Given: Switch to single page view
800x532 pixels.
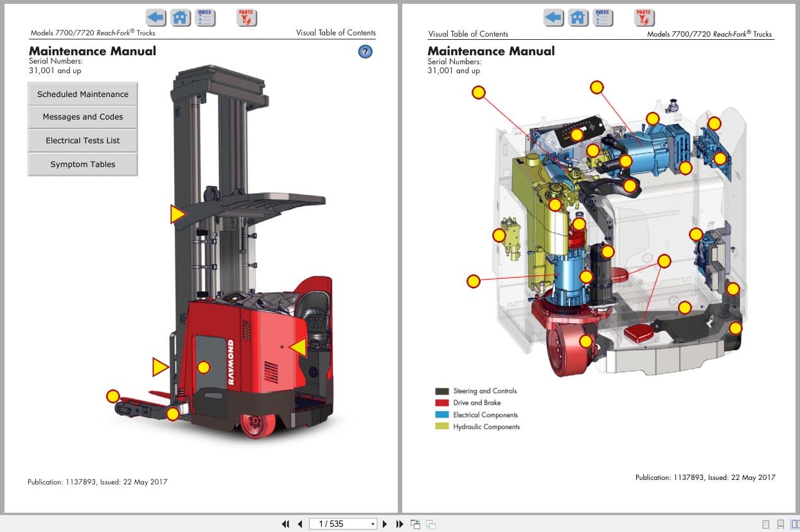Looking at the screenshot, I should [765, 524].
